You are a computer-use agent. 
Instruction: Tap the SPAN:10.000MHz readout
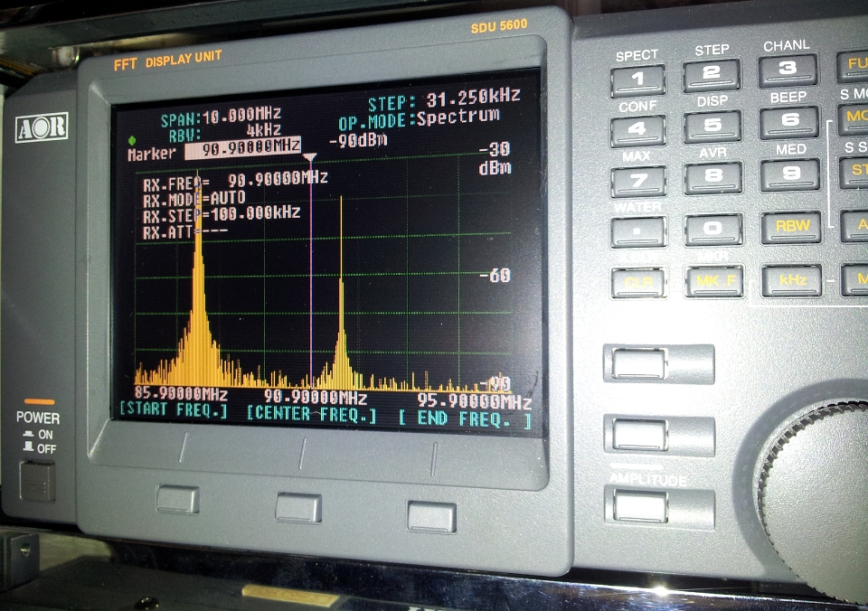[221, 117]
